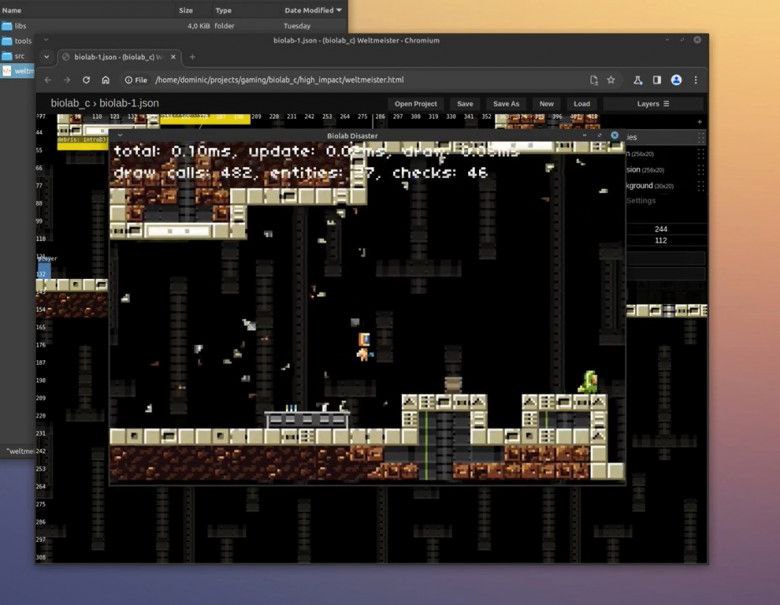The width and height of the screenshot is (780, 605).
Task: Go back in Chromium navigation
Action: [x=48, y=80]
